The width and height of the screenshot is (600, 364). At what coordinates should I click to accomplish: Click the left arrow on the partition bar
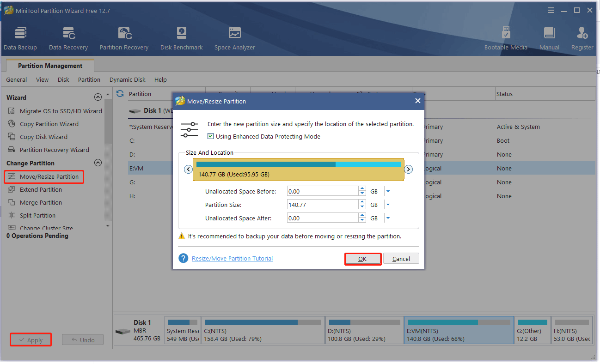tap(188, 169)
